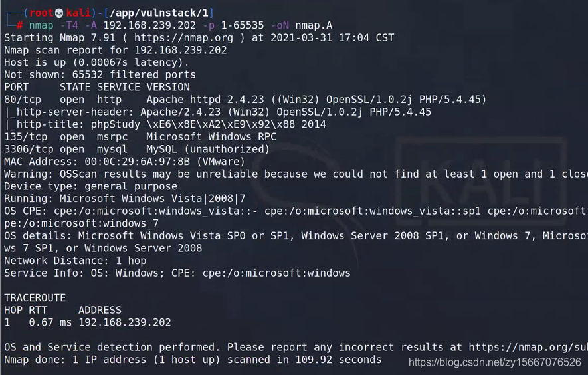Click the -oN option flag

click(279, 25)
